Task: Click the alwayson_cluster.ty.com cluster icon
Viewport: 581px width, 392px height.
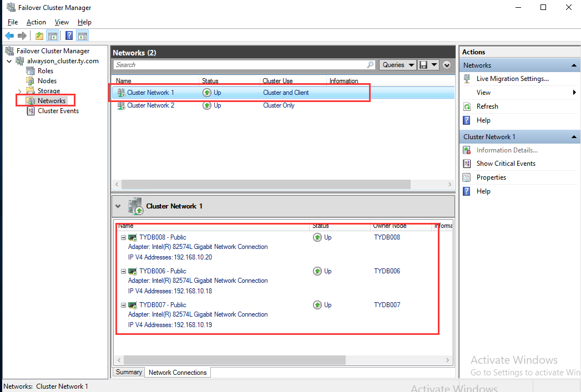Action: pyautogui.click(x=20, y=61)
